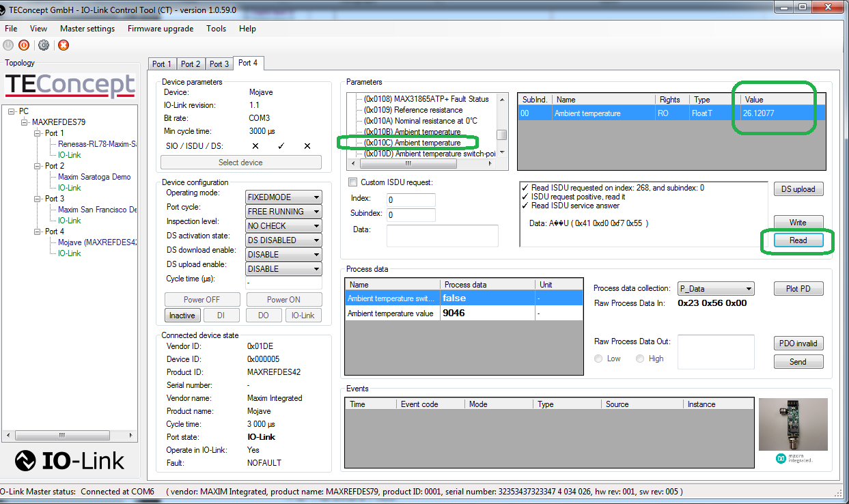Select the Low radio button
This screenshot has height=504, width=849.
pos(598,359)
